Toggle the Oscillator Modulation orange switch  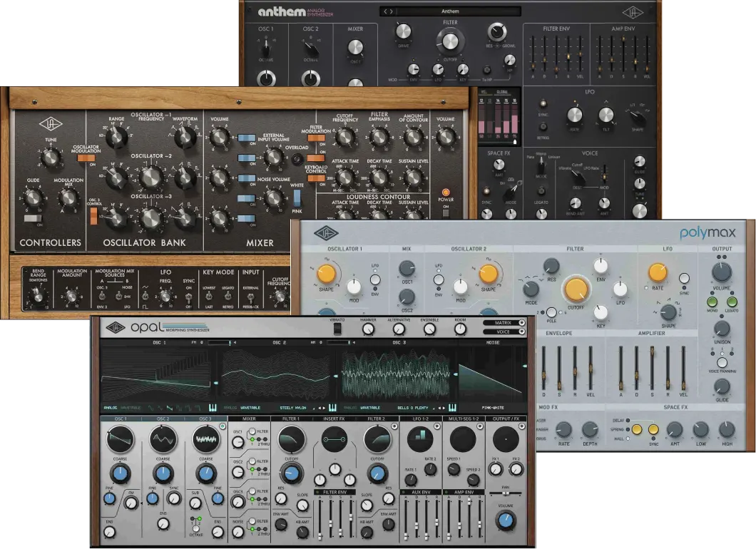(x=86, y=158)
